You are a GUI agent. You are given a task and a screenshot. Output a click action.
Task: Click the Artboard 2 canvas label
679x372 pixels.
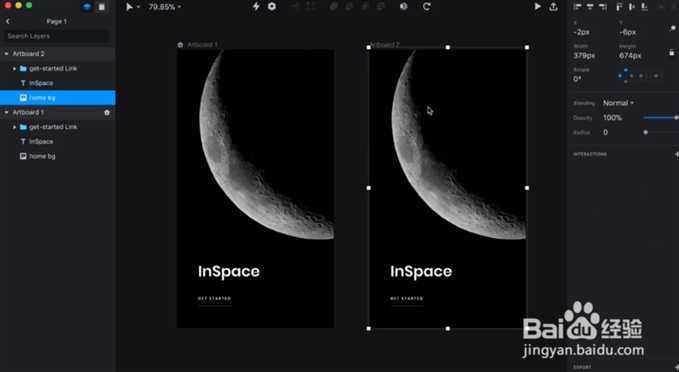pos(385,45)
